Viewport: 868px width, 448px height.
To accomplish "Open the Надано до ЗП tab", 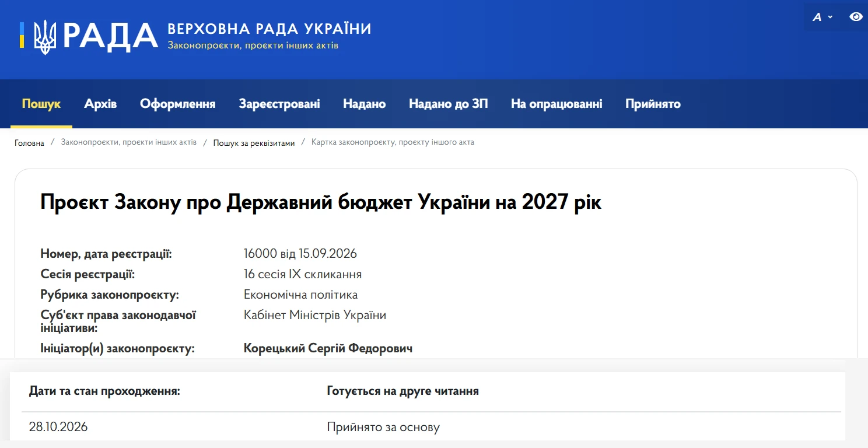I will click(449, 104).
